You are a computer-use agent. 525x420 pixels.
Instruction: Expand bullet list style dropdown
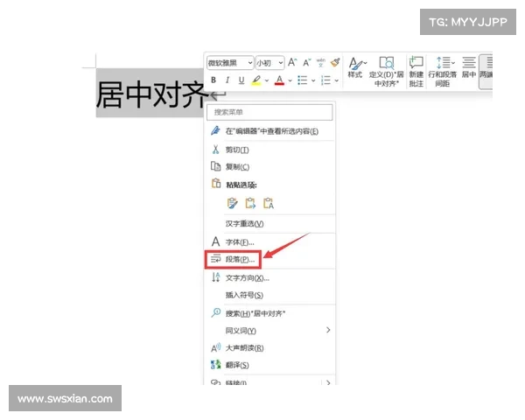[x=313, y=80]
